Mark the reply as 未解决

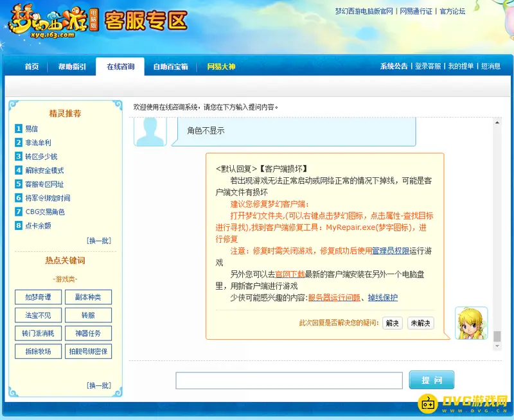421,323
